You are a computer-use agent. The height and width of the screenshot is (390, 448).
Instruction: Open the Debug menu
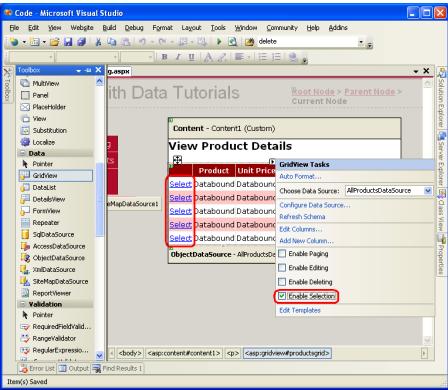[134, 28]
